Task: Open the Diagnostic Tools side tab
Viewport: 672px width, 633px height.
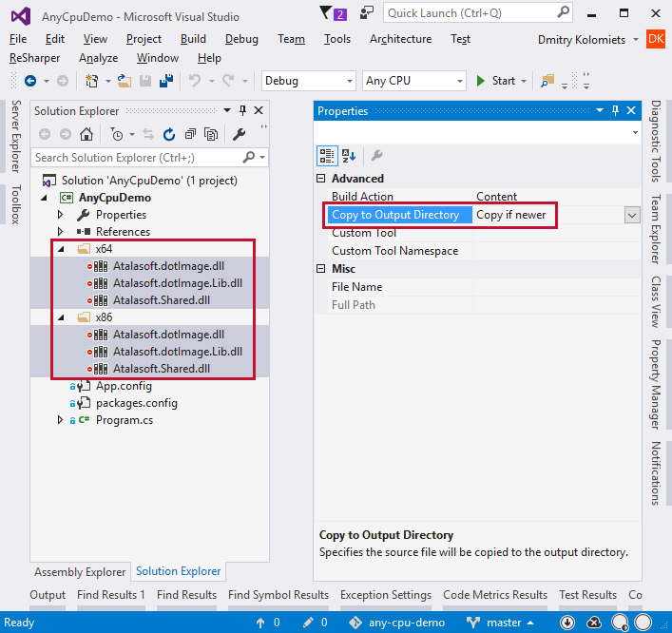Action: click(x=656, y=141)
